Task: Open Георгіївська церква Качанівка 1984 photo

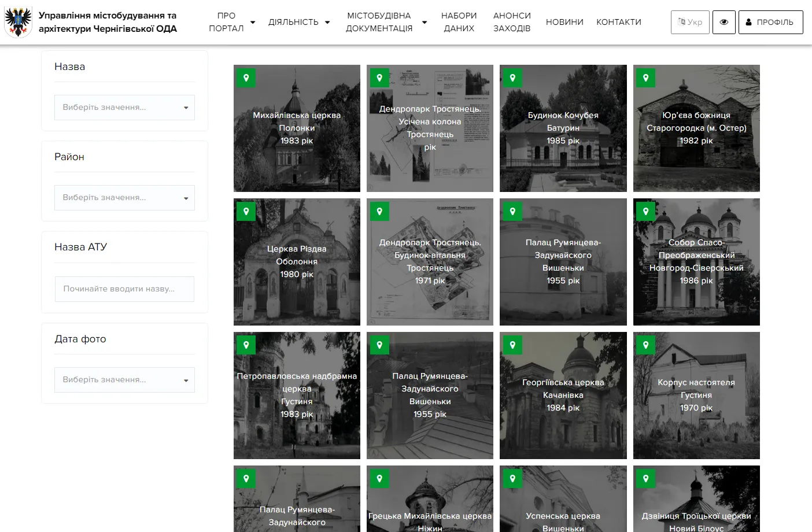Action: (x=563, y=396)
